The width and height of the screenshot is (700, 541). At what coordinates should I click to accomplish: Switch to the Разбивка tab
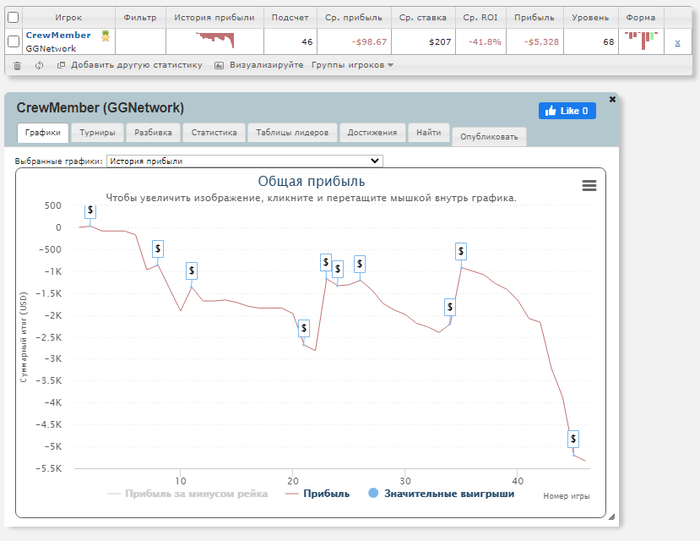coord(153,133)
